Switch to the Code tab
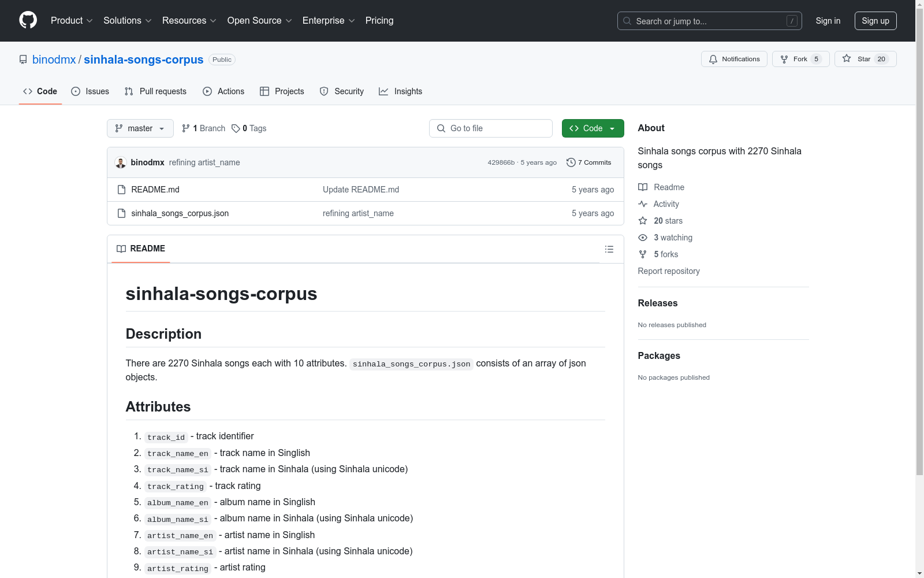The width and height of the screenshot is (924, 578). click(40, 91)
